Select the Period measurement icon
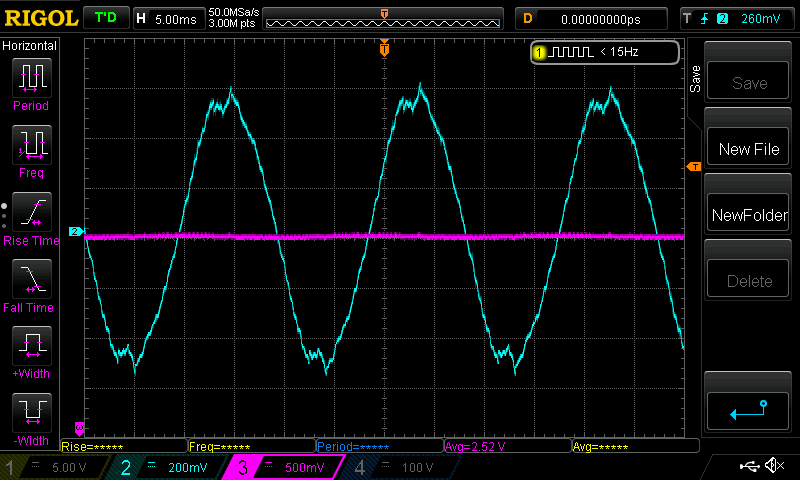Screen dimensions: 800x480 [x=31, y=79]
